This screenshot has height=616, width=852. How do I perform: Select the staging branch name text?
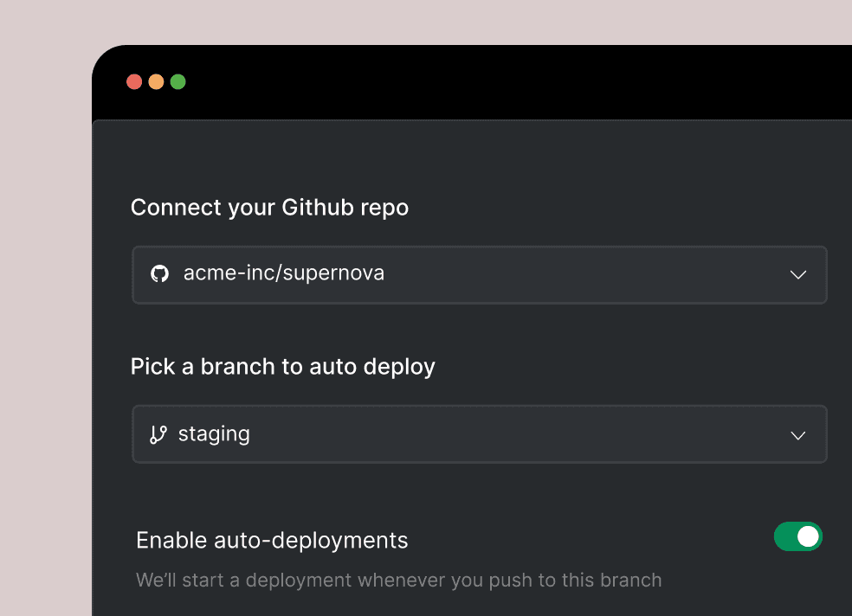click(x=214, y=434)
